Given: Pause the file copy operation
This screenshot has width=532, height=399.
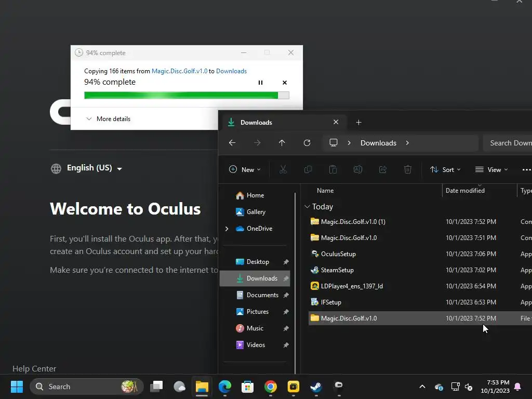Looking at the screenshot, I should pyautogui.click(x=260, y=83).
